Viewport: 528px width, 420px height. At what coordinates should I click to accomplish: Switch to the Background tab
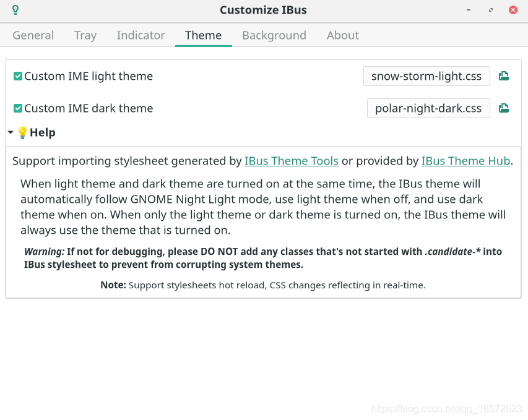click(274, 35)
